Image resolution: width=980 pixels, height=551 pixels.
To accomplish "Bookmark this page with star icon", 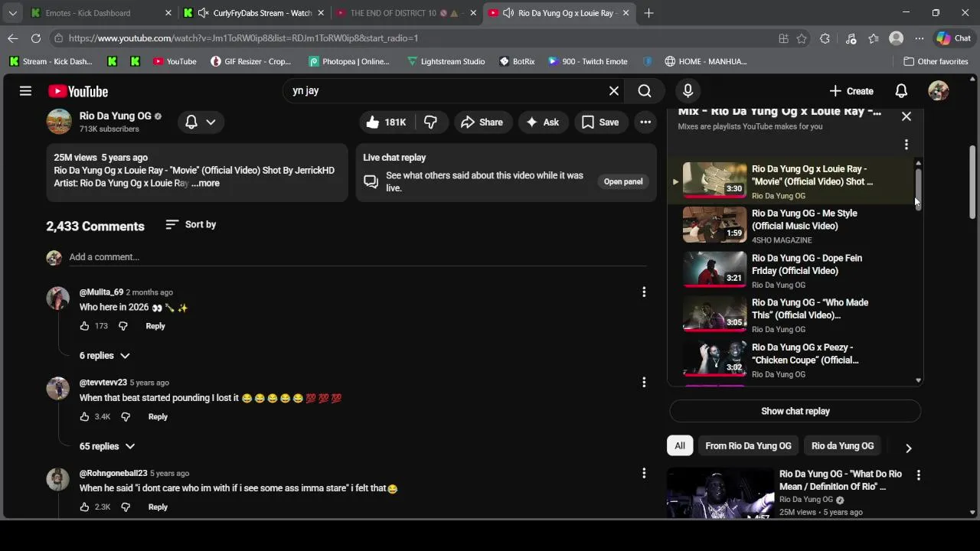I will (802, 38).
